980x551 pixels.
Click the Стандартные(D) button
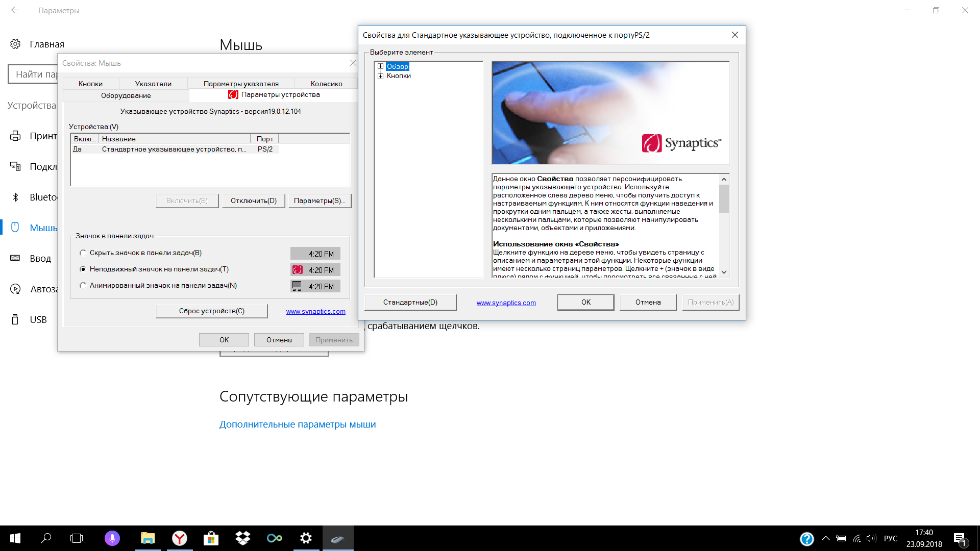(x=410, y=303)
